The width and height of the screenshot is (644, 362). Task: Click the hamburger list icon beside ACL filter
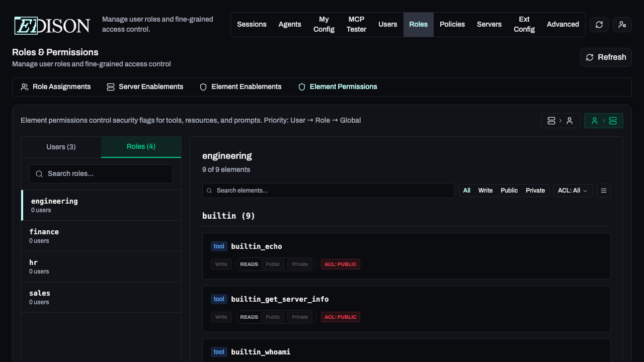coord(603,190)
